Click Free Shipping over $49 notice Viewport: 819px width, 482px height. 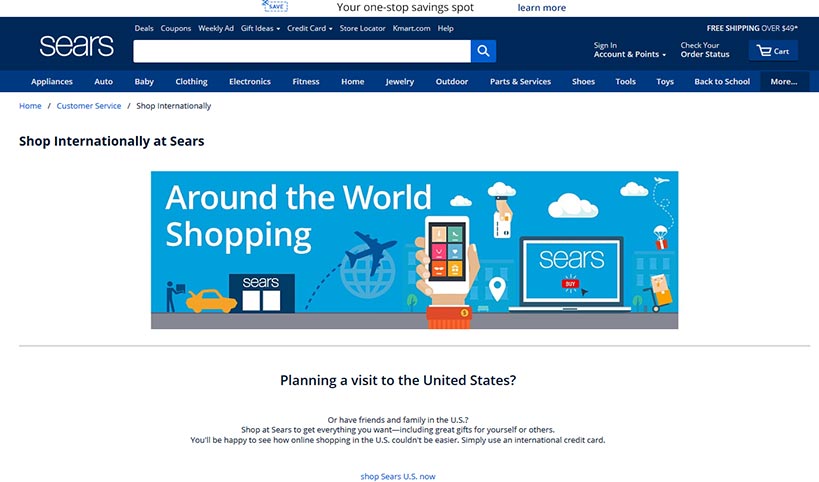(x=752, y=28)
